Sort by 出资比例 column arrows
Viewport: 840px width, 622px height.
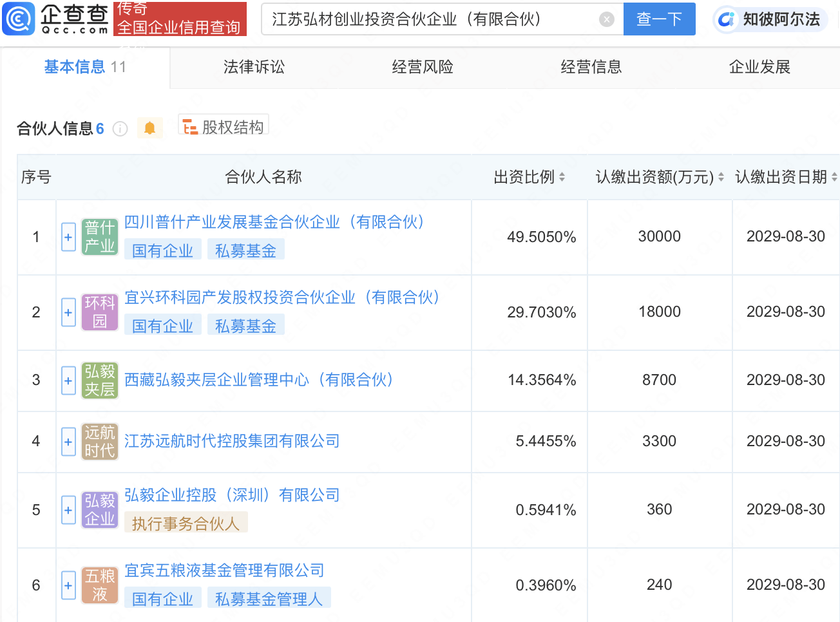pos(562,177)
